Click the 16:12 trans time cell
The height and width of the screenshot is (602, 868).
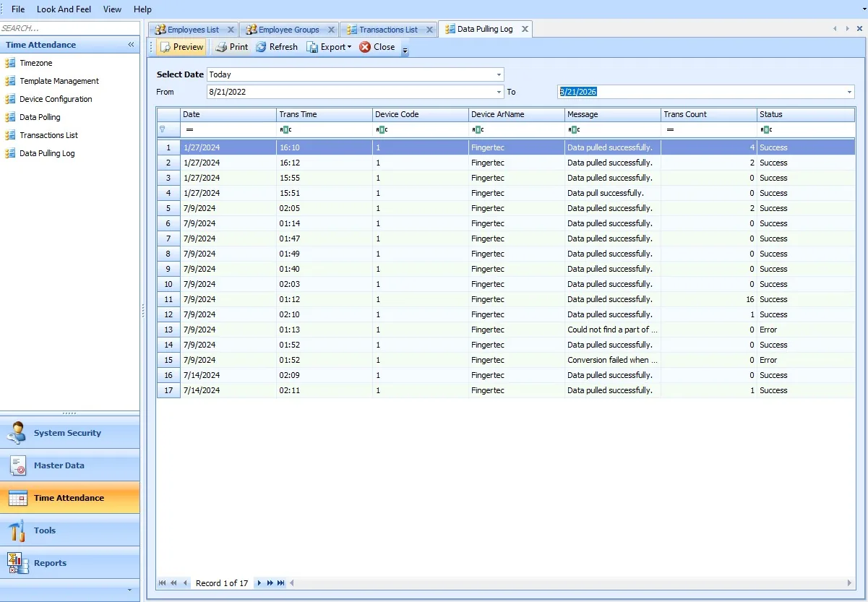tap(325, 163)
